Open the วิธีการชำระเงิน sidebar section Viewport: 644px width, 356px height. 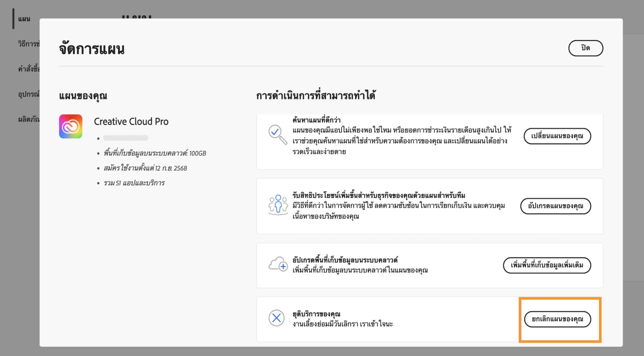[29, 44]
